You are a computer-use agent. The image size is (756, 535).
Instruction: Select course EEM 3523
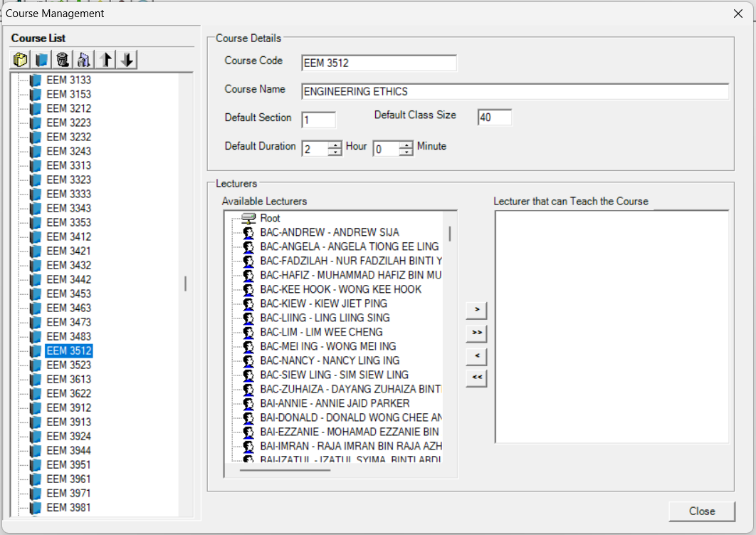(x=69, y=365)
